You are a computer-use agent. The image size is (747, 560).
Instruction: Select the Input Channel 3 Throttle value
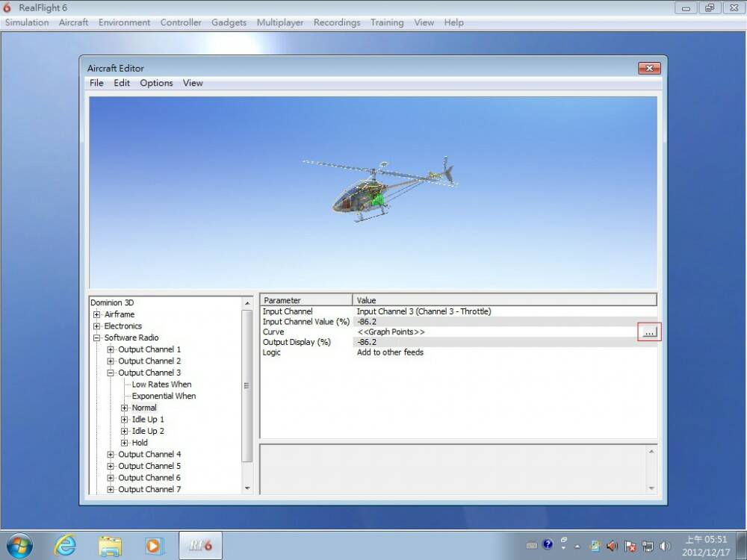click(424, 311)
